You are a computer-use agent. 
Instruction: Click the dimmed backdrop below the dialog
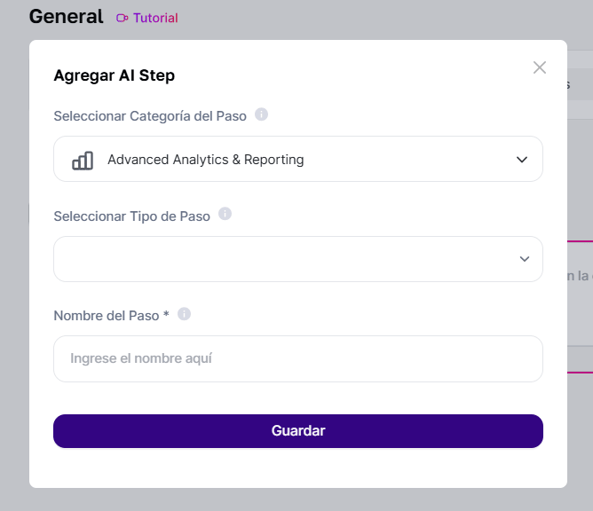pos(298,500)
